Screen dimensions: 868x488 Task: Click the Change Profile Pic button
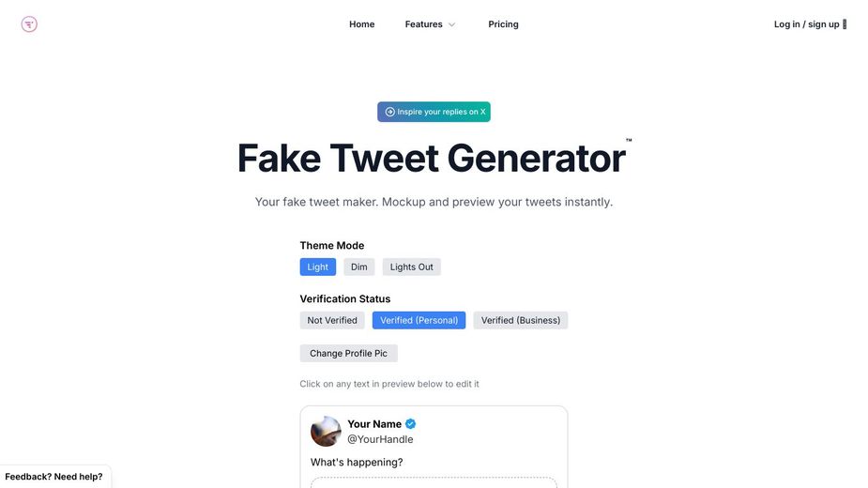pos(348,354)
